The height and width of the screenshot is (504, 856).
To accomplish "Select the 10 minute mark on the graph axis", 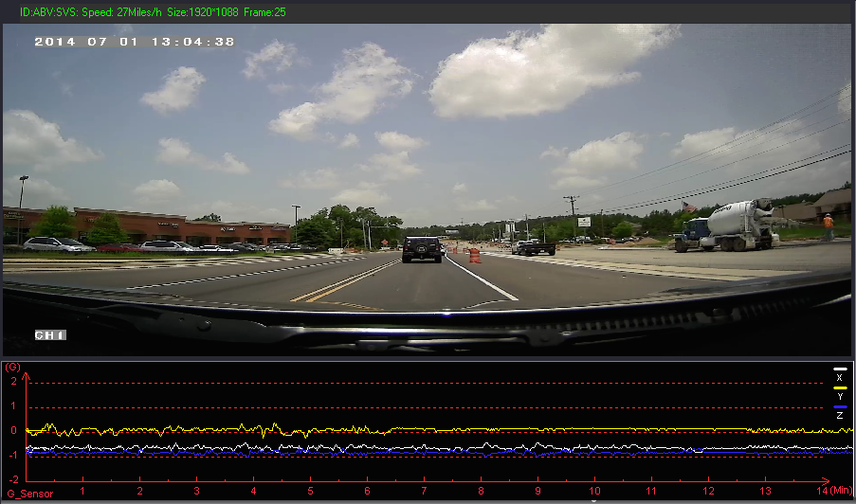I will pyautogui.click(x=594, y=491).
